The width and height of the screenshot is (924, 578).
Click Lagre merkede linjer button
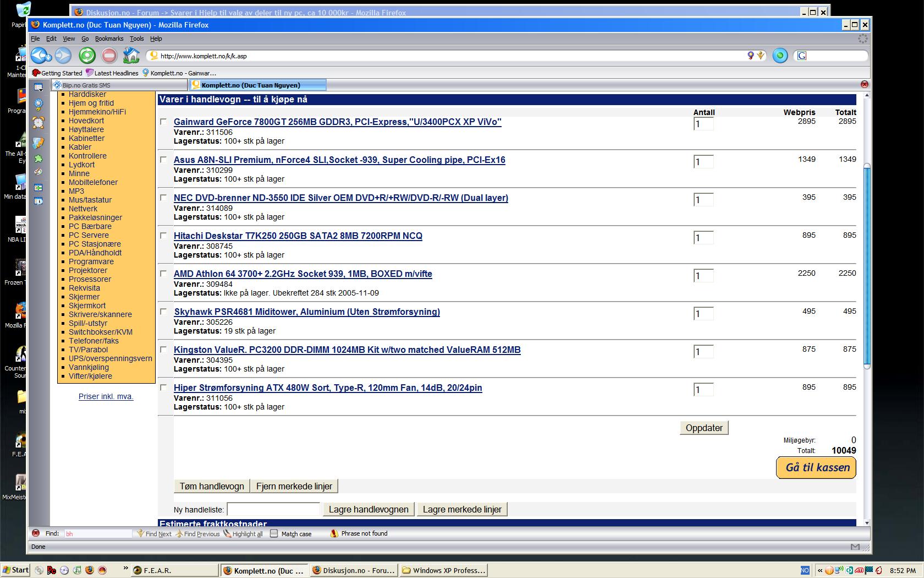pyautogui.click(x=462, y=509)
